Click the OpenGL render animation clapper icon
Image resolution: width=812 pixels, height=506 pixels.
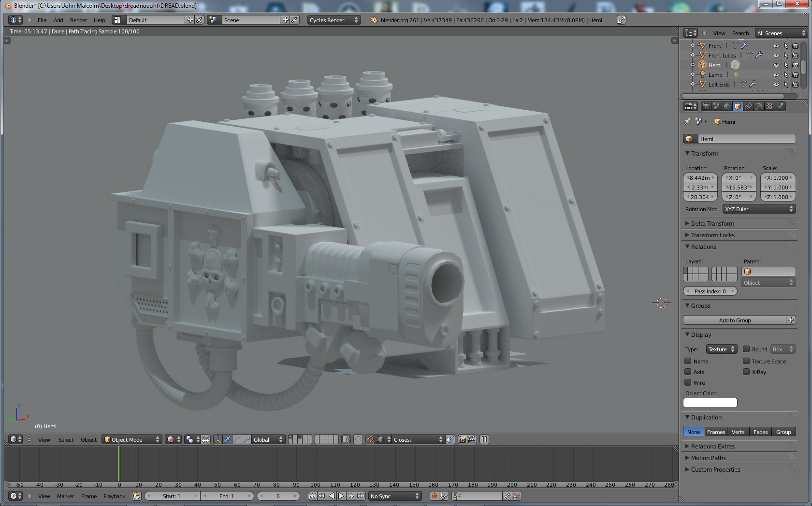coord(472,439)
